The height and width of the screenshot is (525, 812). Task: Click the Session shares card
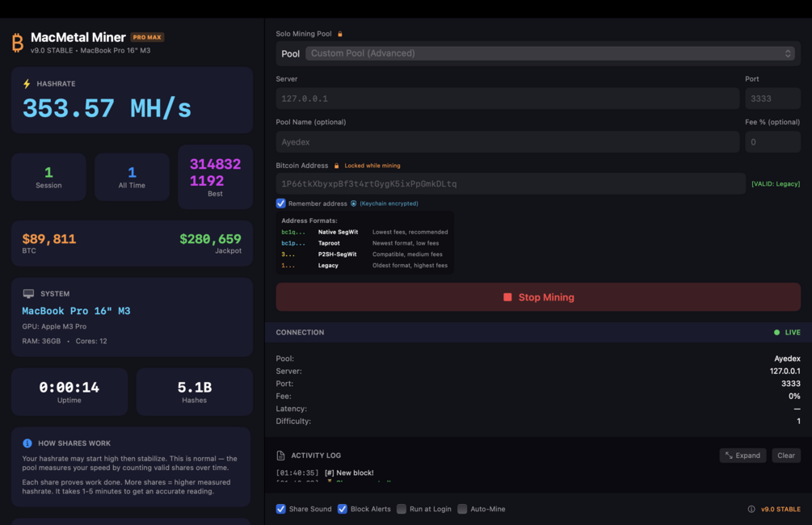pyautogui.click(x=48, y=177)
